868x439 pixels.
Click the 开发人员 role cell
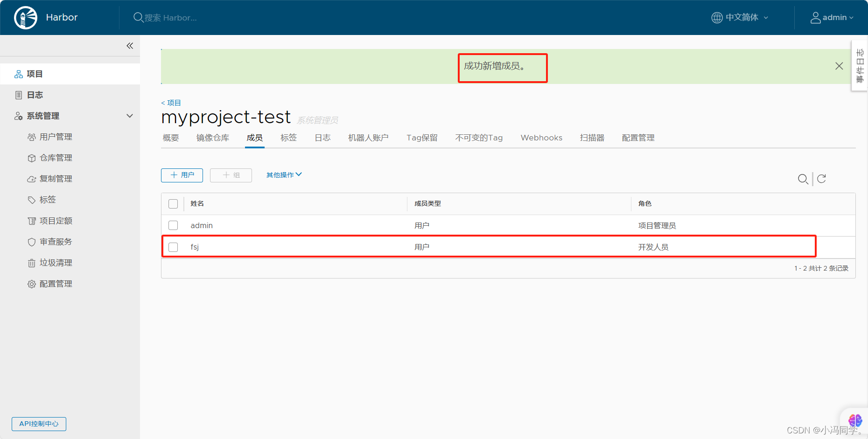(653, 247)
